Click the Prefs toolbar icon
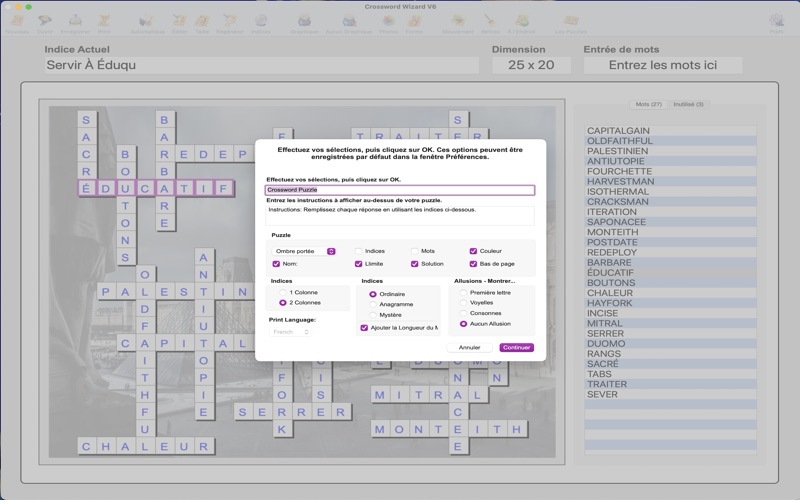Image resolution: width=800 pixels, height=500 pixels. point(776,21)
